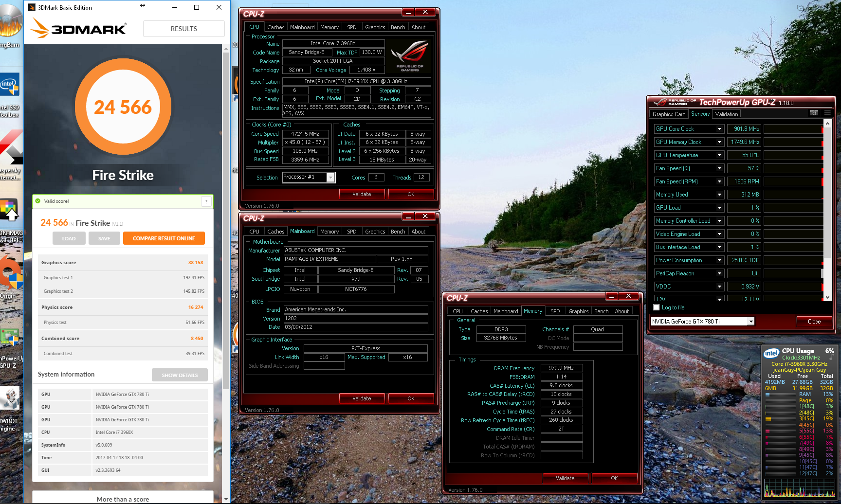Click OK in the CPU-Z Mainboard window

click(411, 398)
